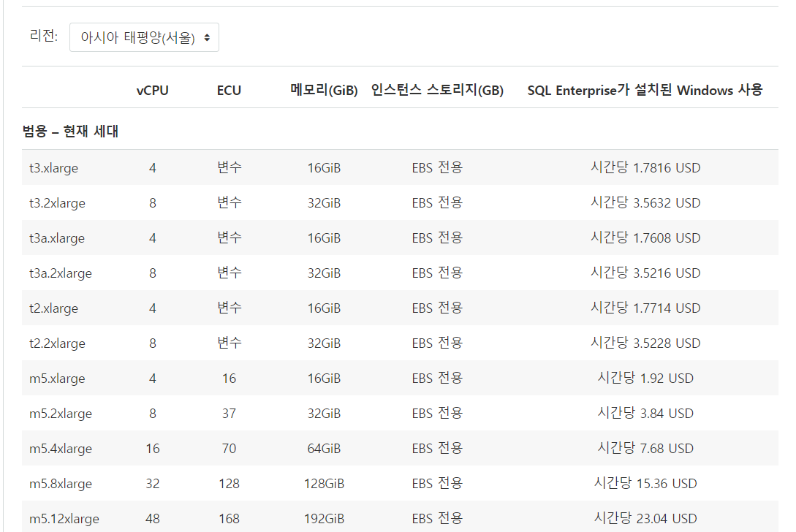Screen dimensions: 796x532
Task: Click the SQL Enterprise가 설치된 Windows 사용 header
Action: click(x=645, y=91)
